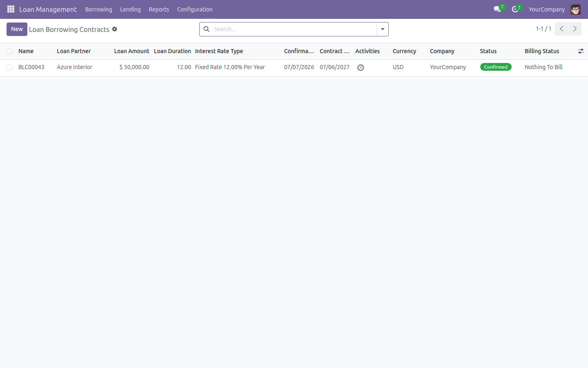The image size is (588, 368).
Task: Sort by Loan Duration column header
Action: tap(172, 51)
